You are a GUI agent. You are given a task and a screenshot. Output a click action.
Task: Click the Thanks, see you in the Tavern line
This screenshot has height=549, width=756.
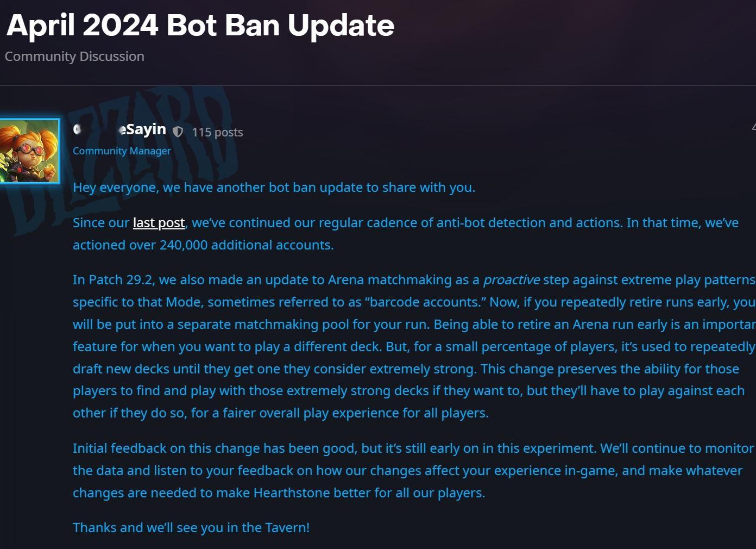tap(191, 528)
